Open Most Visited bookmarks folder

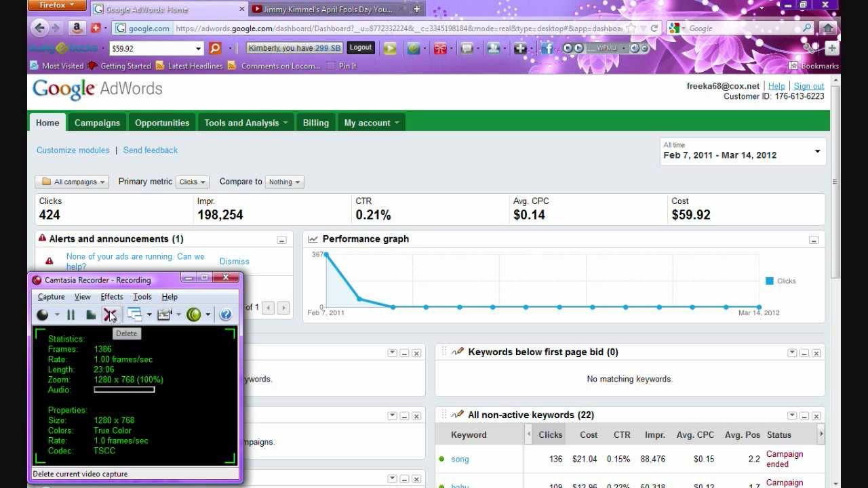pyautogui.click(x=57, y=66)
